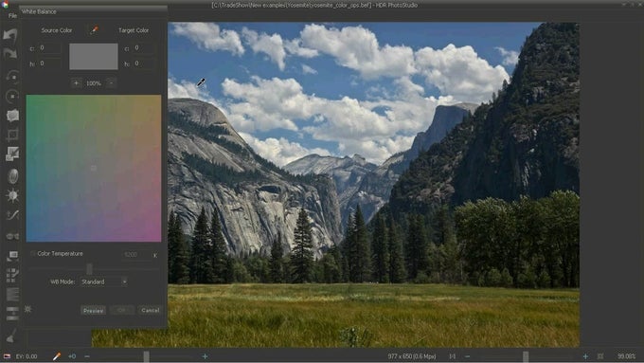This screenshot has width=644, height=363.
Task: Click inside the white balance color field
Action: 94,168
